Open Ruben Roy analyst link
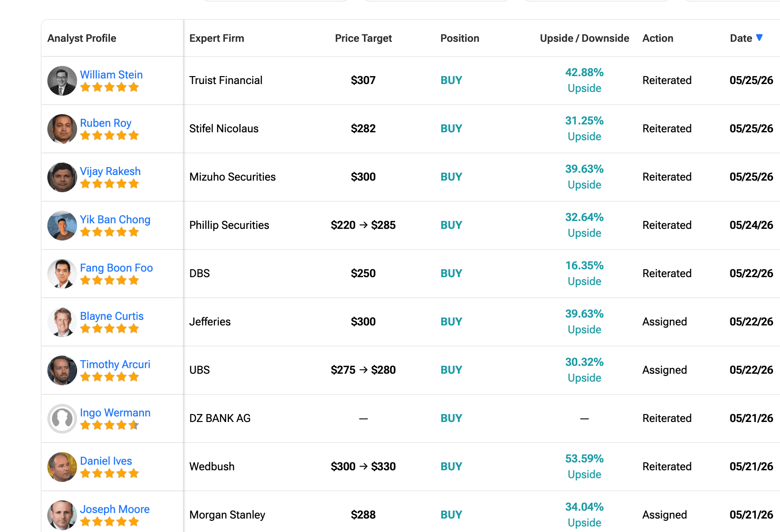The image size is (780, 532). pos(106,123)
